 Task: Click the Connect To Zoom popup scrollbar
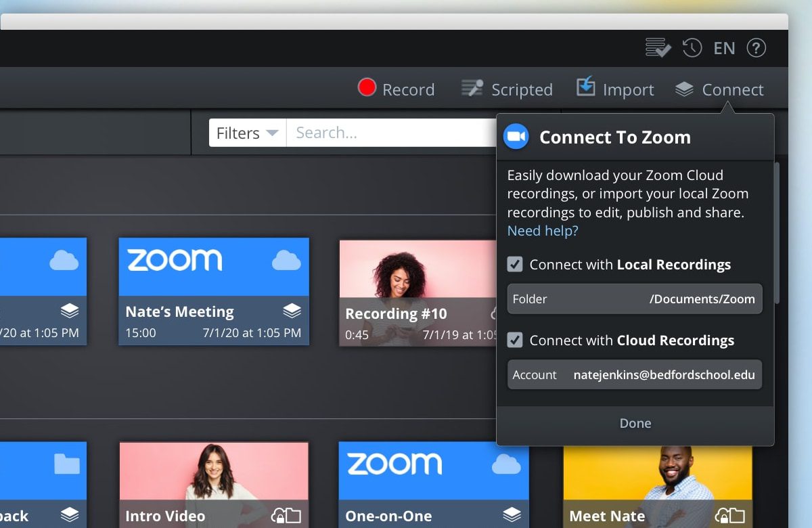click(777, 232)
